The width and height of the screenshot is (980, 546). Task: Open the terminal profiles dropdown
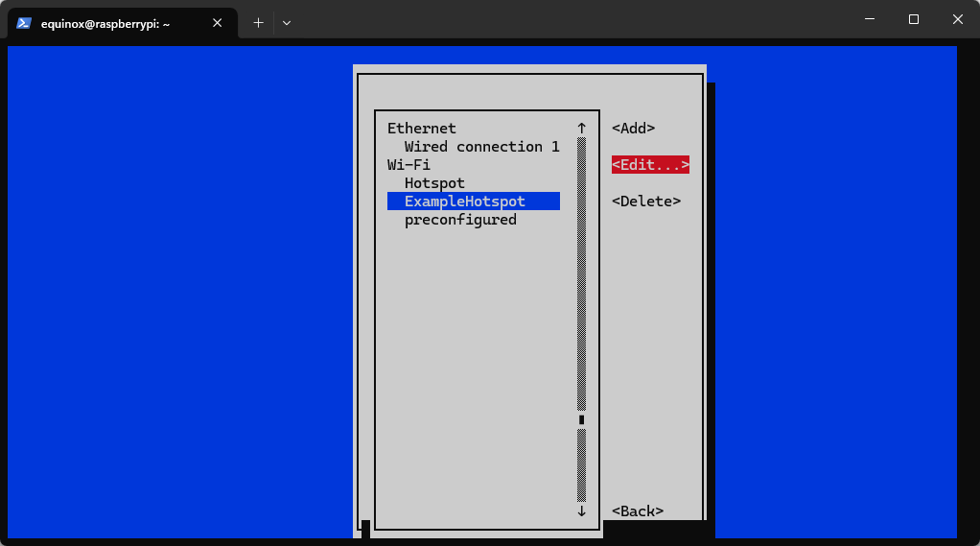click(x=287, y=23)
